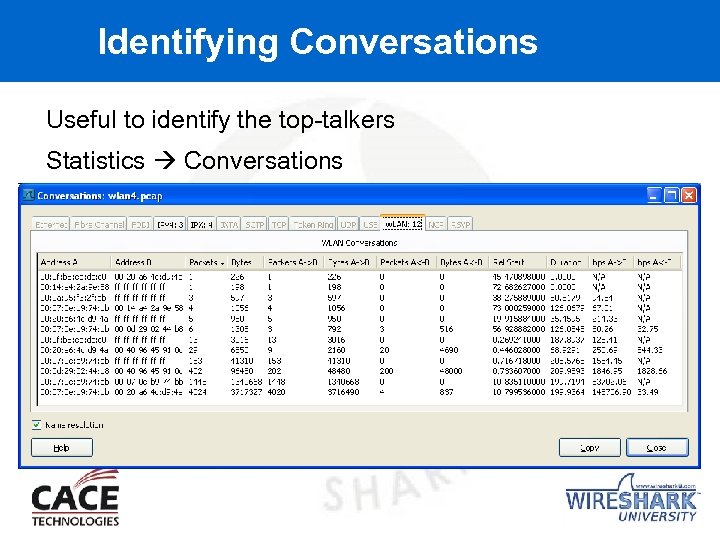Click the Bytes A->B value 792

pyautogui.click(x=334, y=329)
